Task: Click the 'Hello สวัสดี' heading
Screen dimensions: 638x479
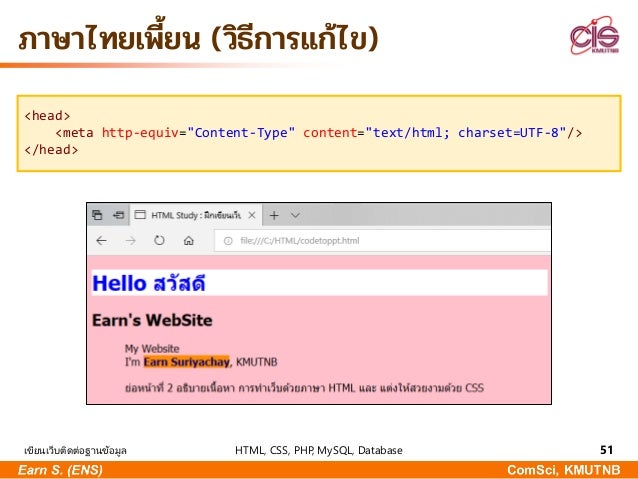Action: pyautogui.click(x=149, y=283)
